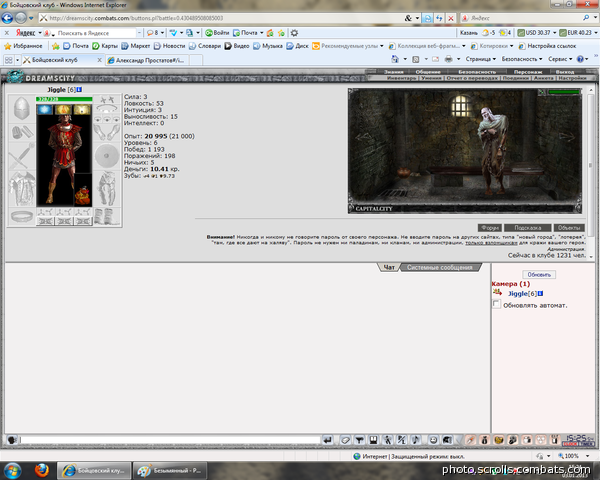
Task: Open the Персонаж game menu
Action: coord(528,72)
